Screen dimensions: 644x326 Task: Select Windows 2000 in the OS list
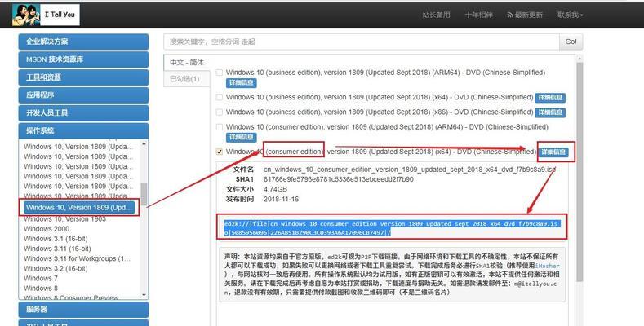click(47, 229)
